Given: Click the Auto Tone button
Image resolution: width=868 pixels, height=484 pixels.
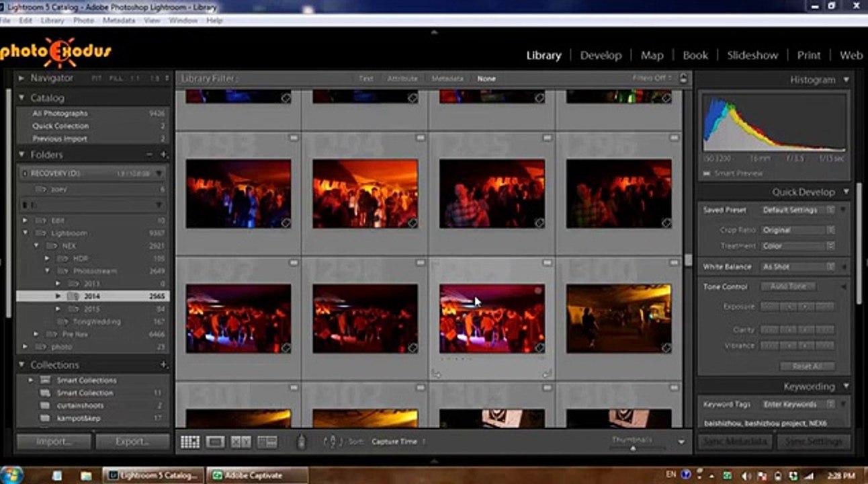Looking at the screenshot, I should (x=789, y=286).
